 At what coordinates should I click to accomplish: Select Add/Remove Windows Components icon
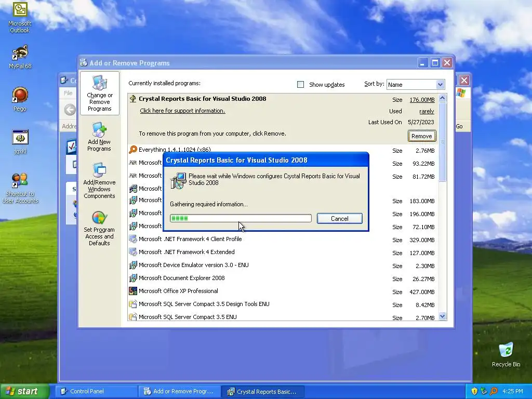[99, 180]
